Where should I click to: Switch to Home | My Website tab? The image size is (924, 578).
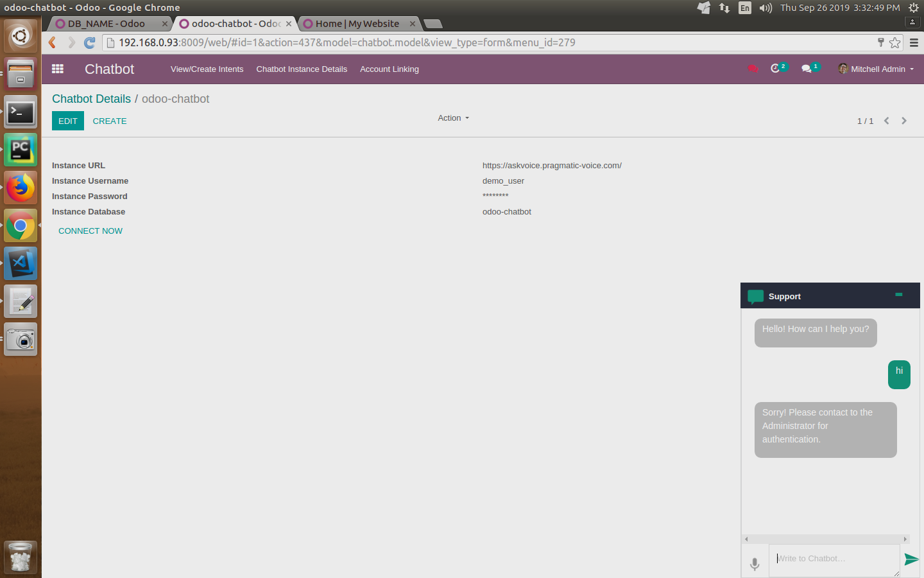[357, 24]
